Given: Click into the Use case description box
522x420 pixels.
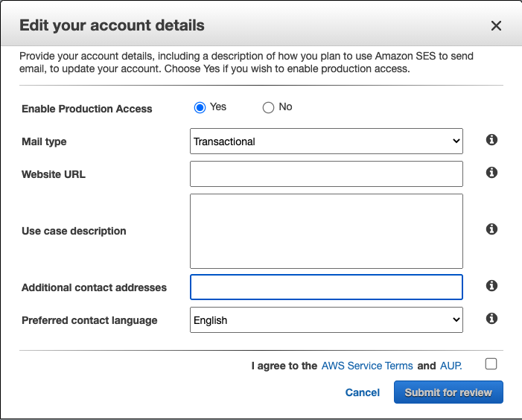Looking at the screenshot, I should pos(326,231).
